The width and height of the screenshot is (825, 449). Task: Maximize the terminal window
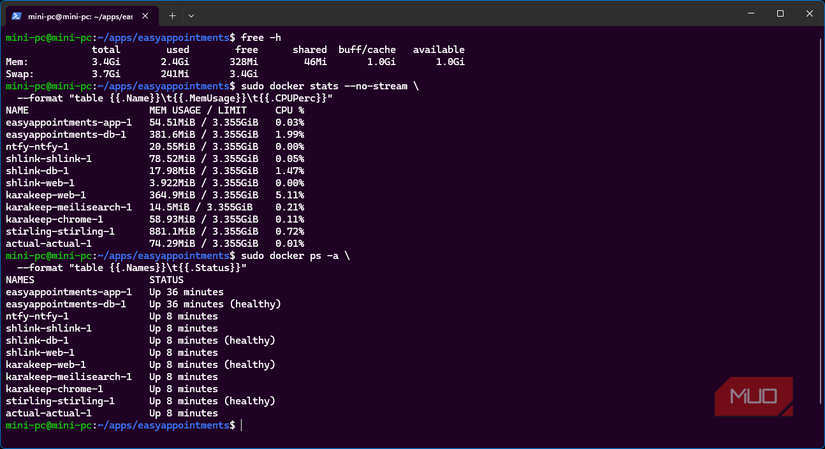pos(780,14)
